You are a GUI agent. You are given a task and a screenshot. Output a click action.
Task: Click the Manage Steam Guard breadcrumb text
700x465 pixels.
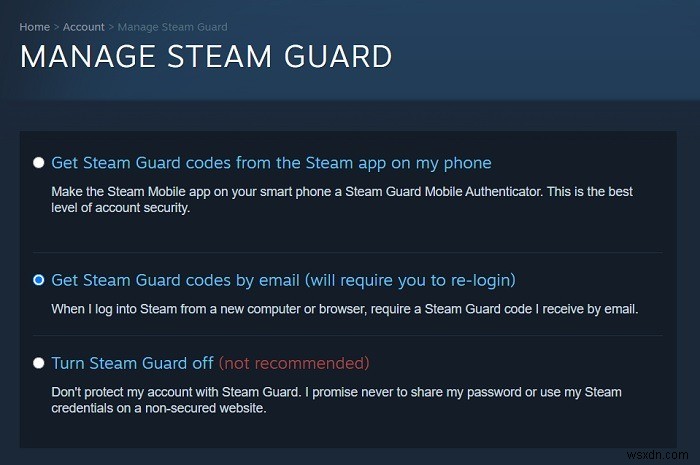172,27
